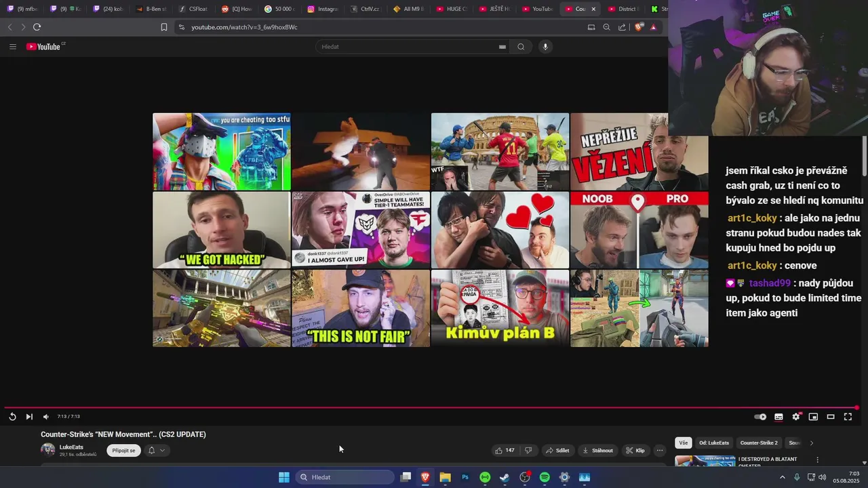This screenshot has width=868, height=488.
Task: Open Photoshop from the taskbar
Action: click(x=465, y=477)
